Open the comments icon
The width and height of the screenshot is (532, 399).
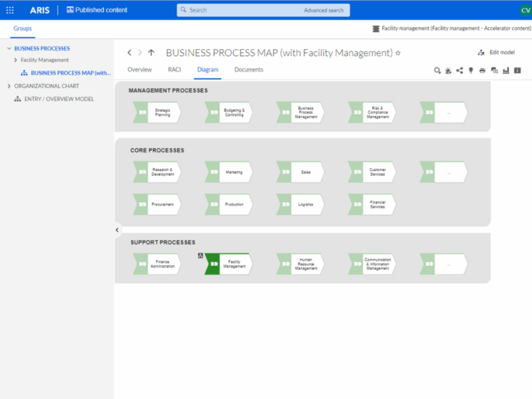[495, 71]
